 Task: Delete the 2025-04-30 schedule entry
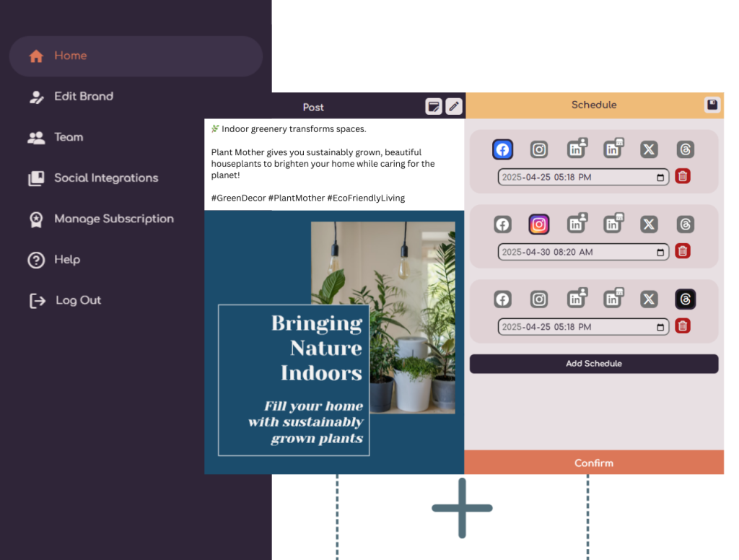click(683, 251)
